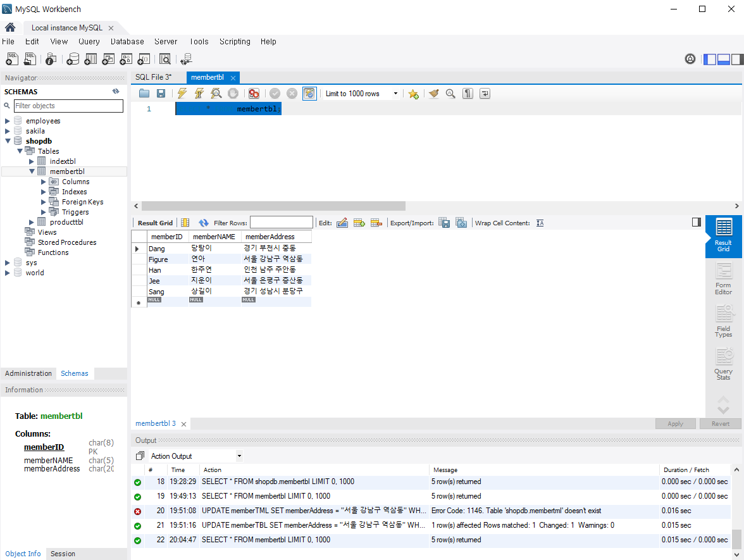
Task: Open the object inspector icon
Action: click(x=51, y=59)
